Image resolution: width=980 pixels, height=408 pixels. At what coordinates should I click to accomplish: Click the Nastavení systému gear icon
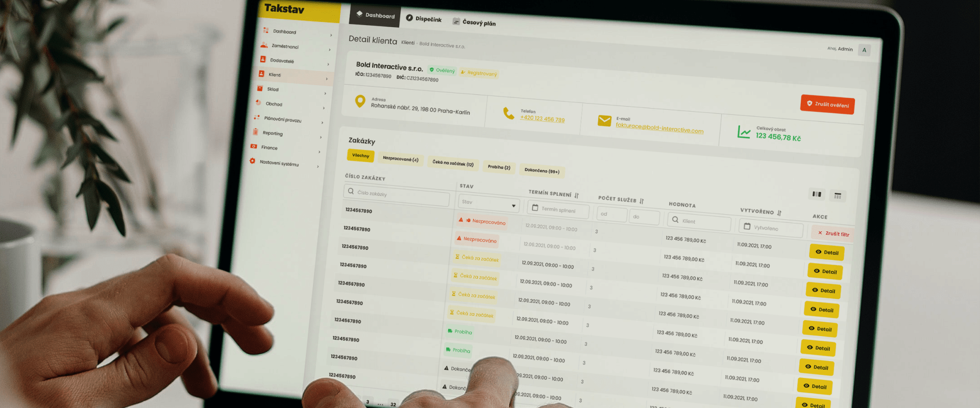252,161
